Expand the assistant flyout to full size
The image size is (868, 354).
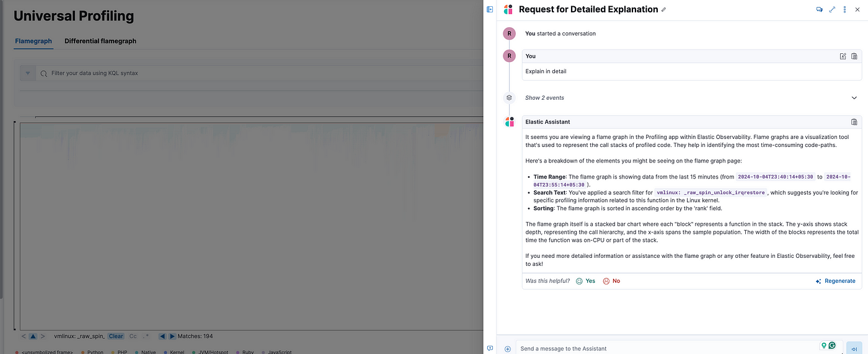click(832, 10)
